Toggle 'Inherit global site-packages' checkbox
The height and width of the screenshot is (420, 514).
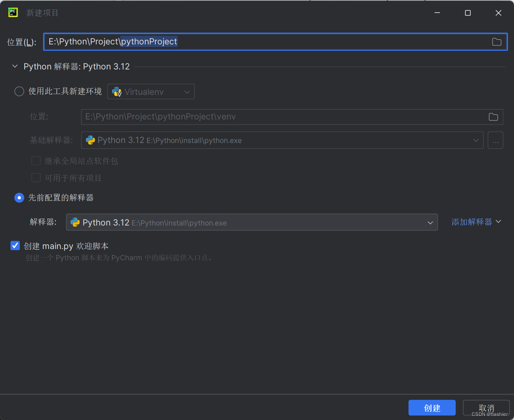click(x=36, y=161)
